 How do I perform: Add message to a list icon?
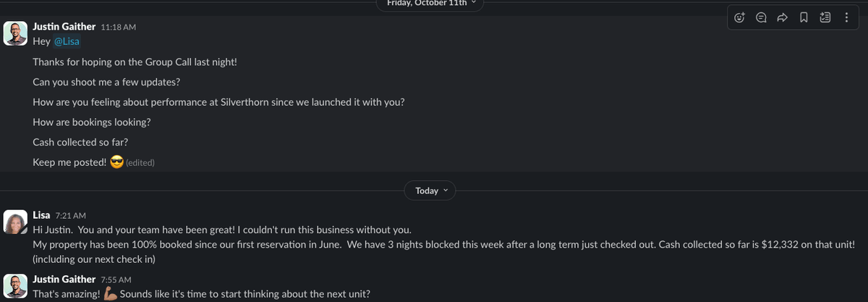click(825, 18)
